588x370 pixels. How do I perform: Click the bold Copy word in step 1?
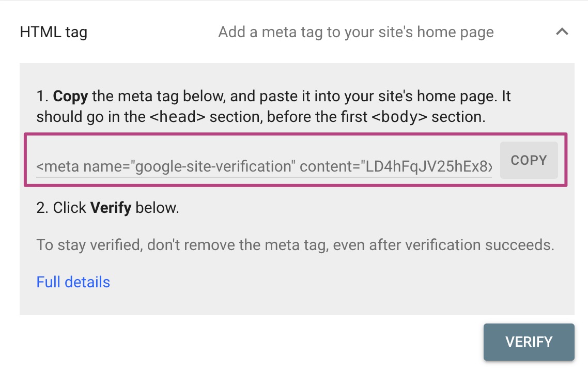(70, 96)
